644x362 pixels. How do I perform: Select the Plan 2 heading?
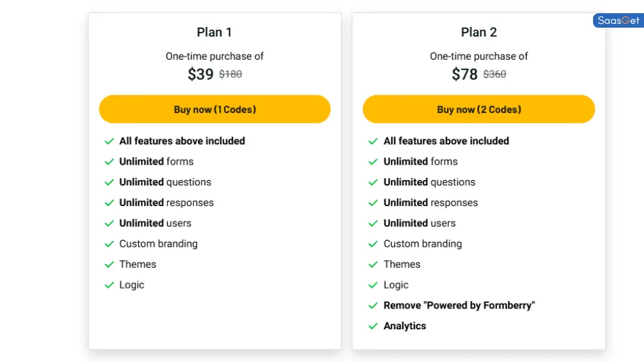[479, 32]
